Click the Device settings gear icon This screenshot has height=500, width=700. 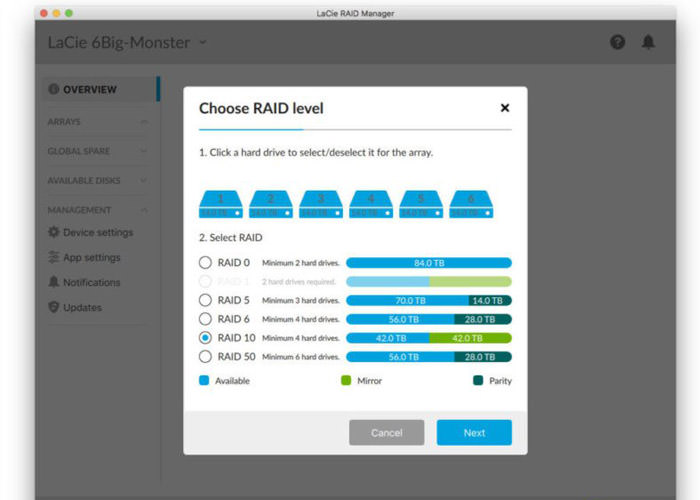click(x=54, y=232)
